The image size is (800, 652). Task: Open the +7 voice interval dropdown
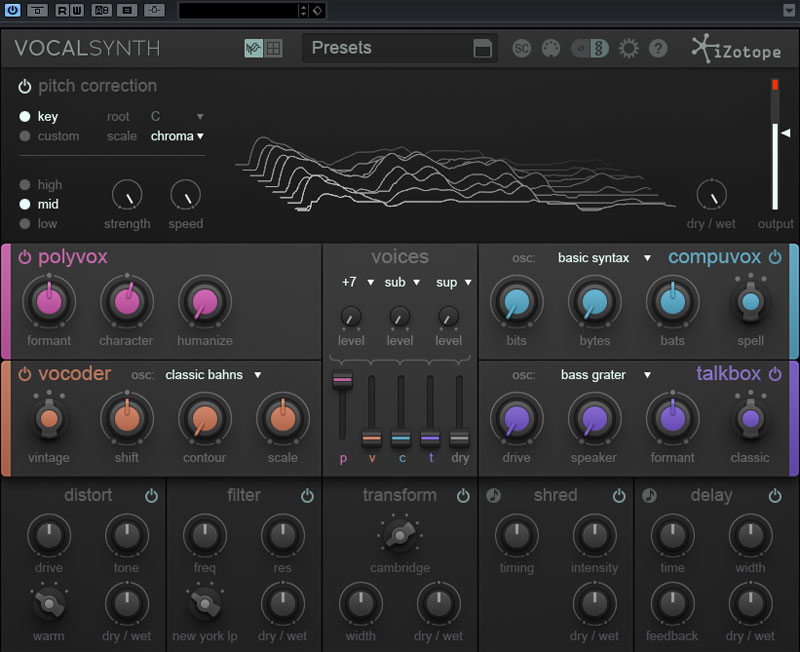click(358, 282)
